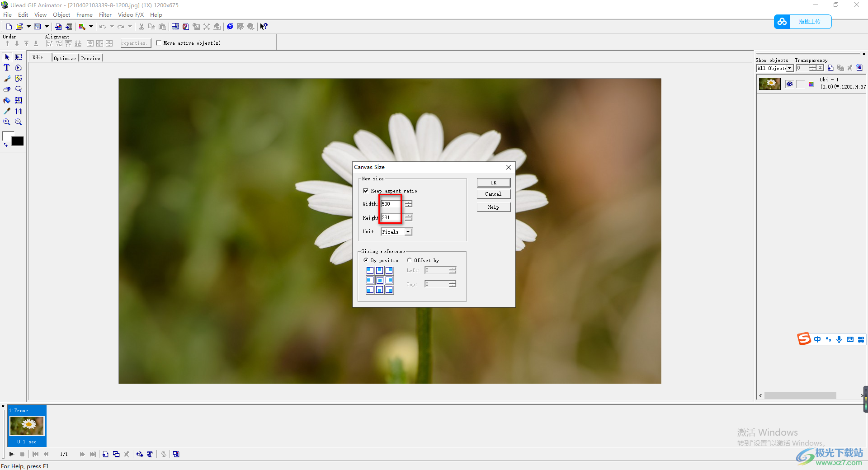Select the Text tool in toolbox

(x=7, y=68)
